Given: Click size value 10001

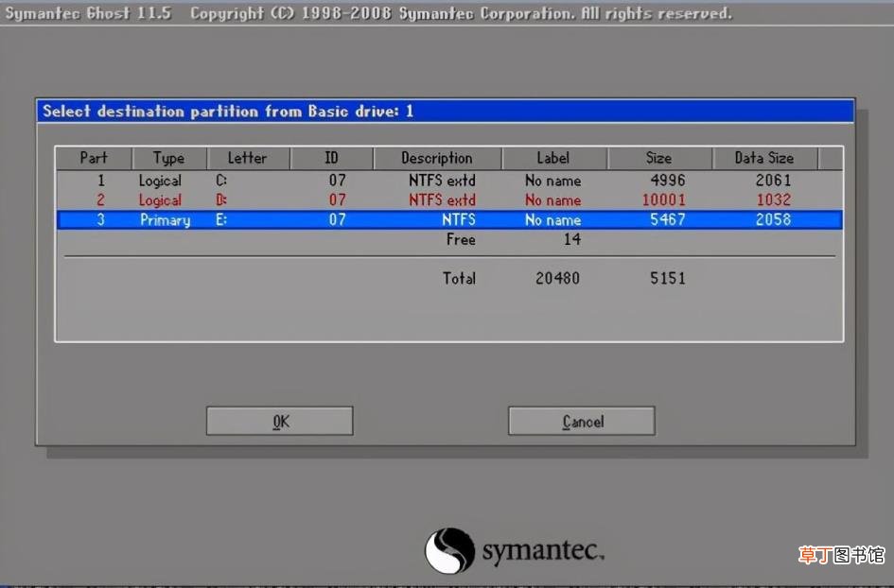Looking at the screenshot, I should [x=664, y=200].
